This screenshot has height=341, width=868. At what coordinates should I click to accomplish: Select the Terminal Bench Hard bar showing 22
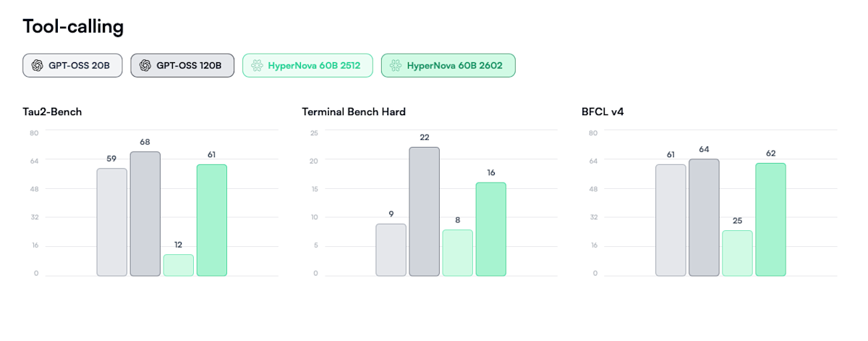point(425,211)
